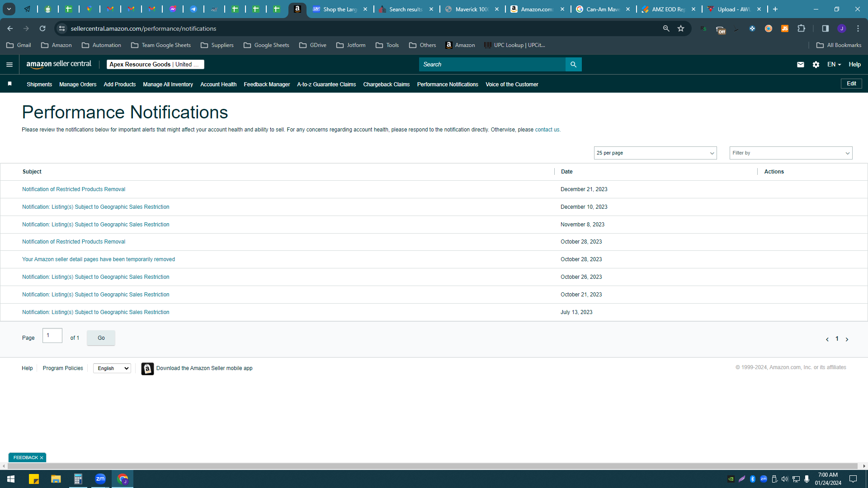Open the detail pages temporarily removed notification
This screenshot has height=488, width=868.
99,259
